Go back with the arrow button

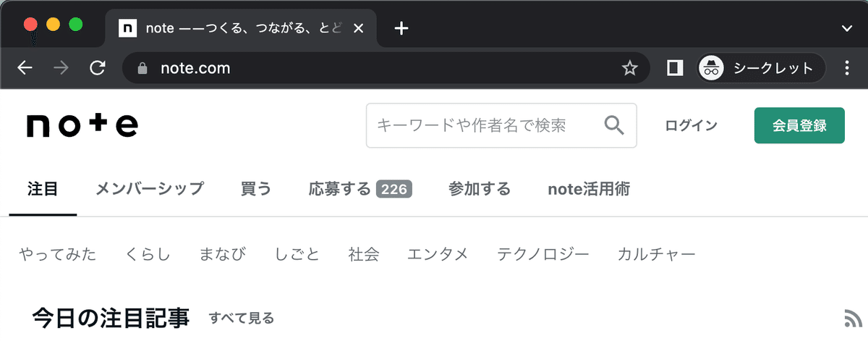point(25,68)
